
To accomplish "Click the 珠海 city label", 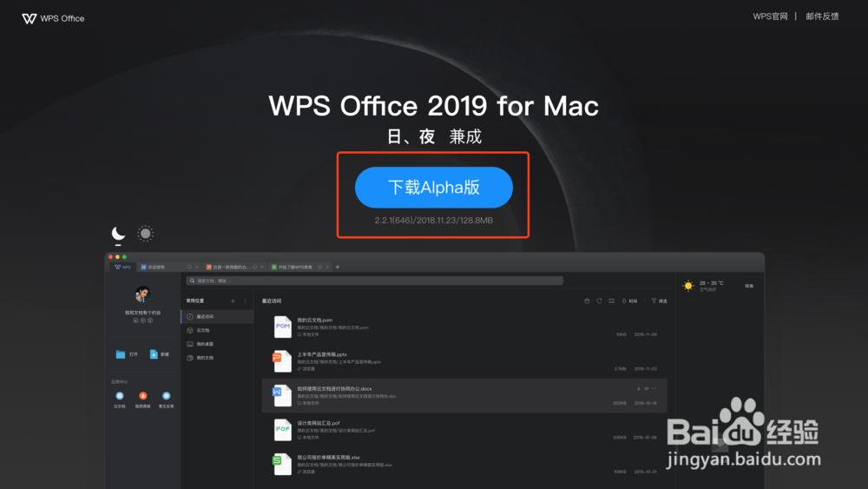I will click(x=749, y=287).
